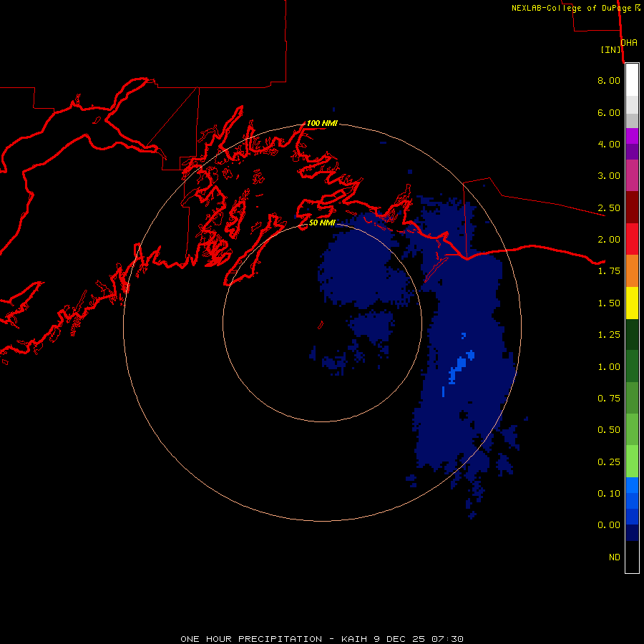Click the 8.00 legend value
This screenshot has width=644, height=644.
click(x=609, y=80)
